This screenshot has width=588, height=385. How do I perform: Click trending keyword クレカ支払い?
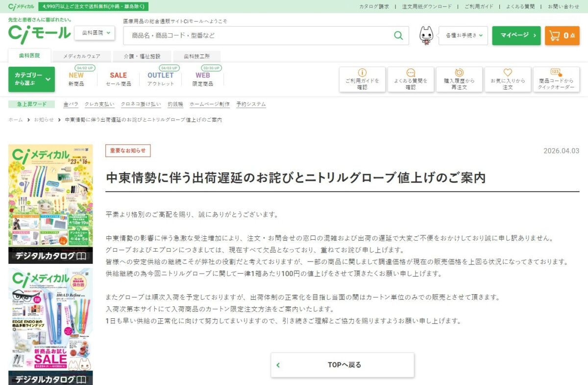point(99,104)
